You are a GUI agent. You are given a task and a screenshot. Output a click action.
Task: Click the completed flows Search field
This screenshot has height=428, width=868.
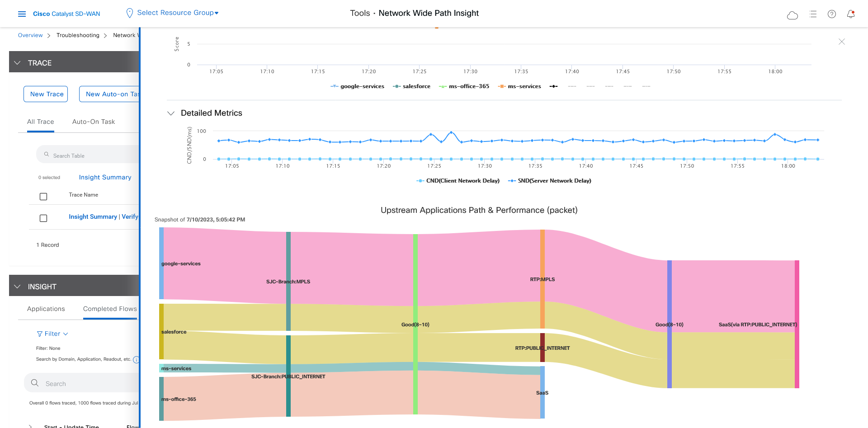(x=82, y=383)
